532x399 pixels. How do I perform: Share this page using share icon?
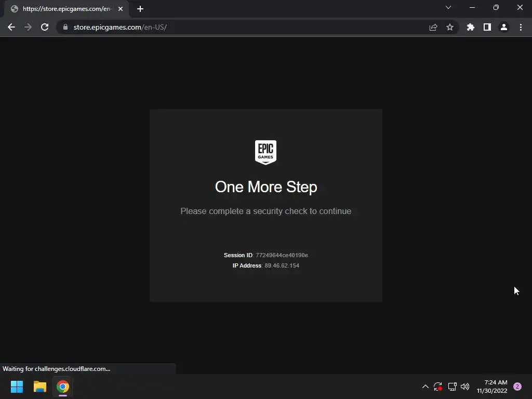(433, 27)
